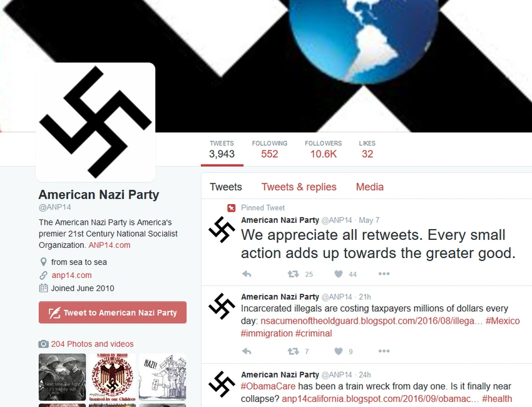Click Tweet to American Nazi Party button

click(112, 312)
